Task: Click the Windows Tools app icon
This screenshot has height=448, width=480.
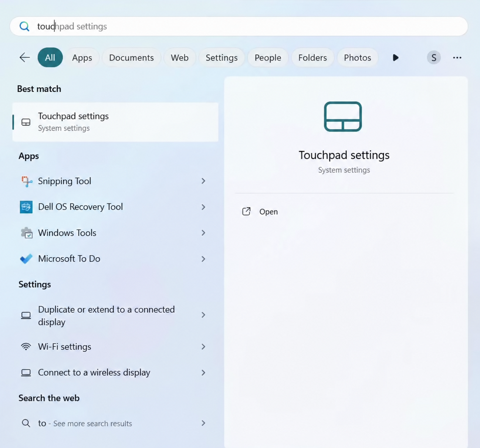Action: [x=26, y=233]
